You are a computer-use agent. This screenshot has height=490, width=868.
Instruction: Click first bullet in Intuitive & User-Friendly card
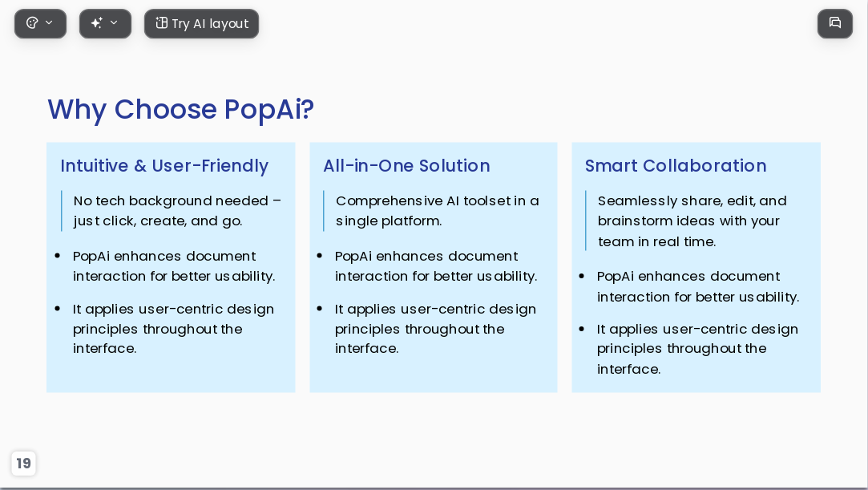[x=174, y=266]
